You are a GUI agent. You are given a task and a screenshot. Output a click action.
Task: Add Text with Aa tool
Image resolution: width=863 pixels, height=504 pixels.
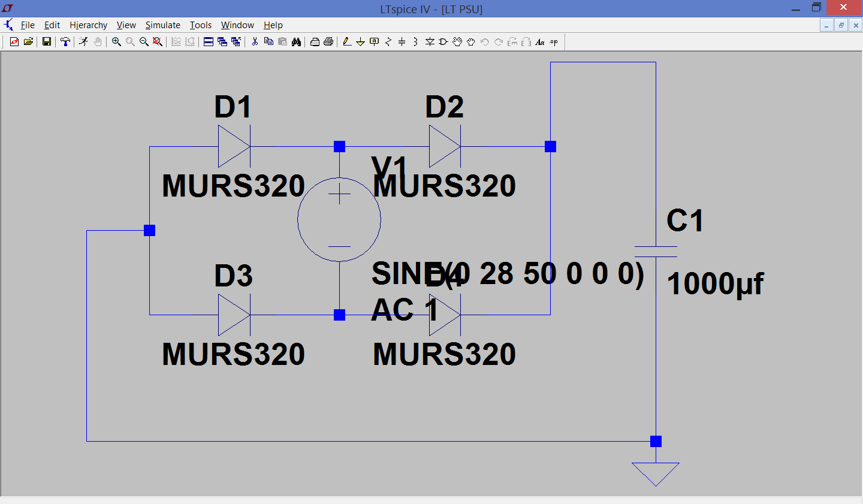(x=540, y=42)
